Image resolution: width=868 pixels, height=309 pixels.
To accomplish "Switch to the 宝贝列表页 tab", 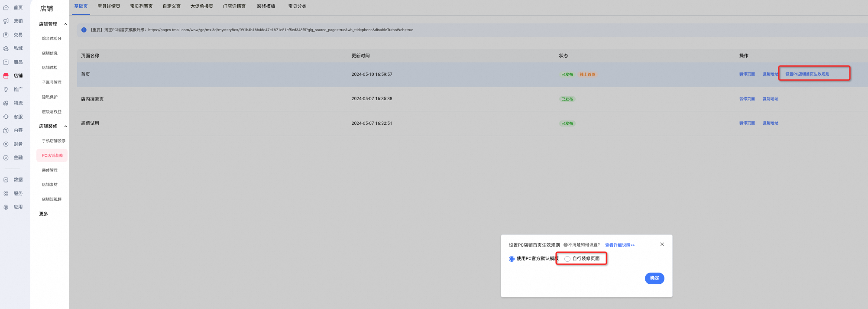I will coord(141,7).
